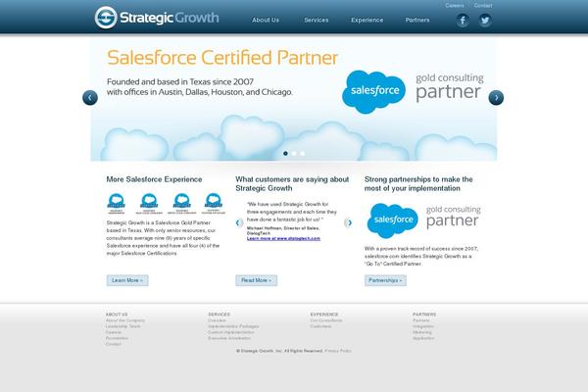Screen dimensions: 588x392
Task: Click the rightmost Salesforce certification badge
Action: pos(214,204)
